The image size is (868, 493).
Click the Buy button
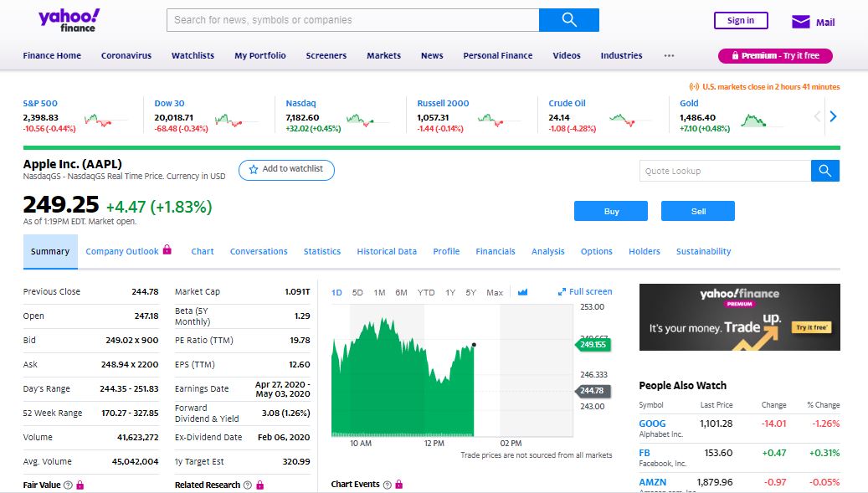click(611, 211)
